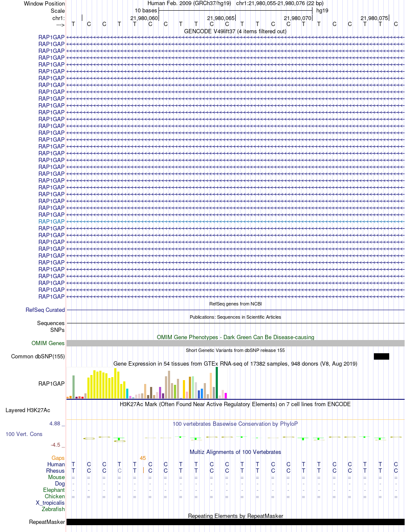Select the Human alignment row label

[56, 464]
